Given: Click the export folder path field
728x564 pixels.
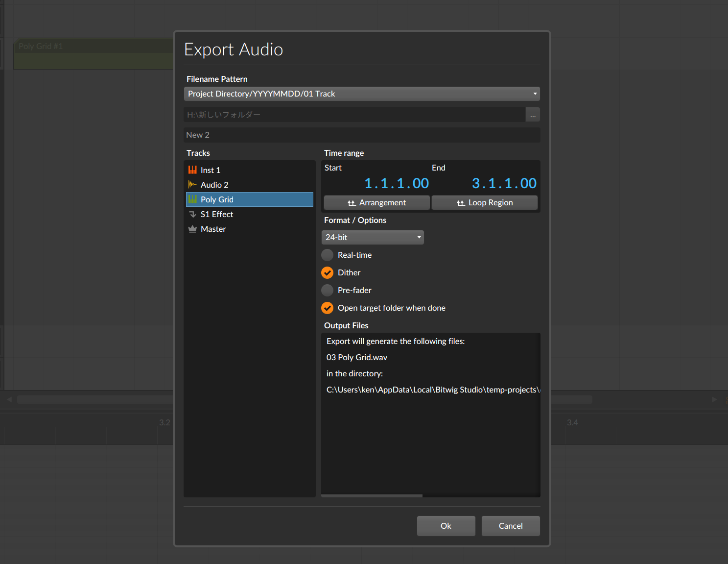Looking at the screenshot, I should 354,115.
